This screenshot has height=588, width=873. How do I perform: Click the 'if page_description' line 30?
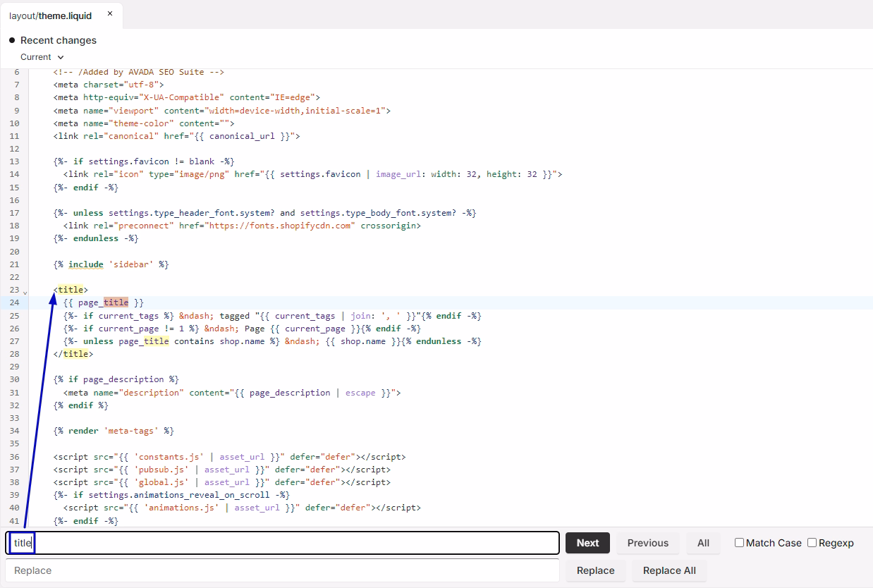116,379
